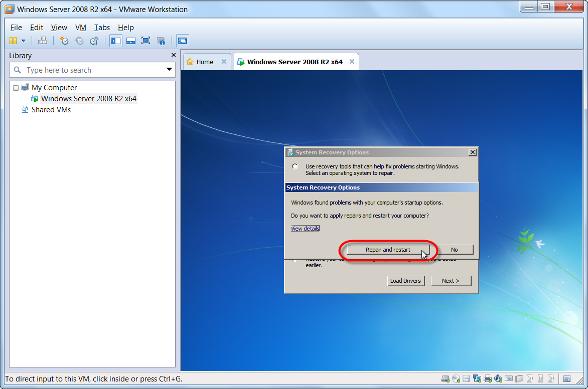Image resolution: width=588 pixels, height=389 pixels.
Task: Switch to the Home tab
Action: pyautogui.click(x=205, y=62)
